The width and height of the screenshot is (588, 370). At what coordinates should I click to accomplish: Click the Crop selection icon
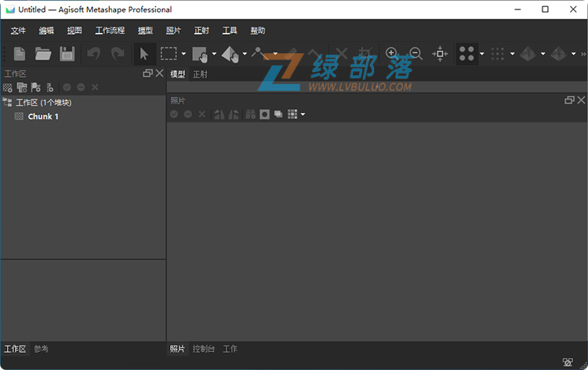365,53
